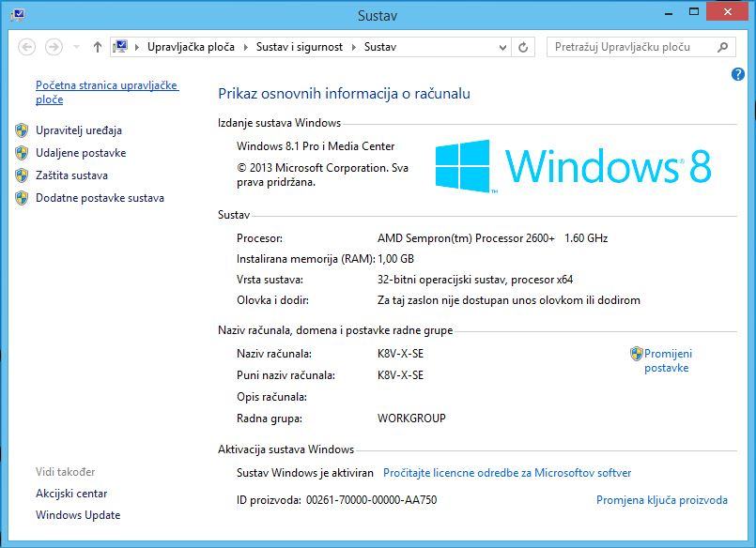Click the Windows 8 logo
This screenshot has height=548, width=756.
(573, 166)
